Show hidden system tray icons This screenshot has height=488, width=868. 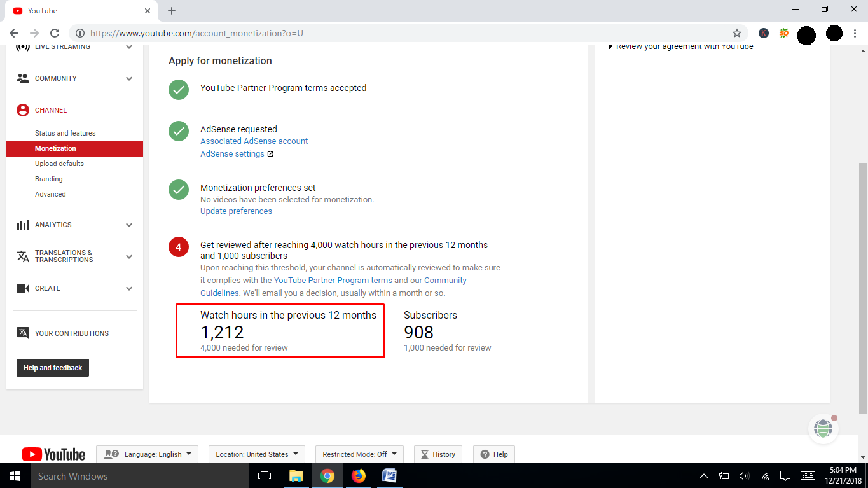(x=703, y=476)
